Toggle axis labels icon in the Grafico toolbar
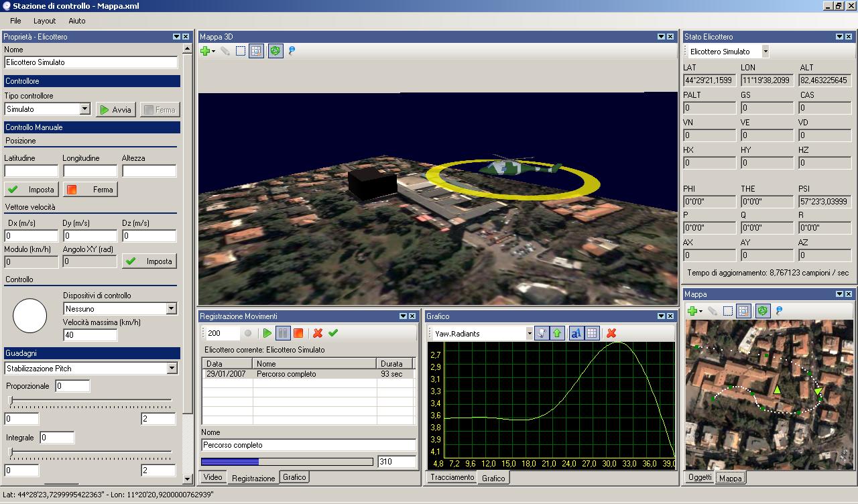858x504 pixels. 576,333
